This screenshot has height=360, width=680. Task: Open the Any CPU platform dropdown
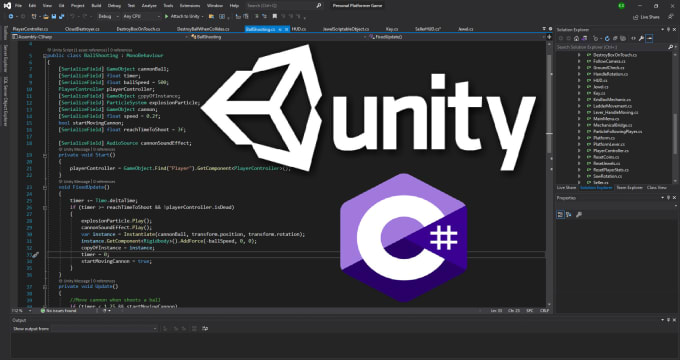141,16
